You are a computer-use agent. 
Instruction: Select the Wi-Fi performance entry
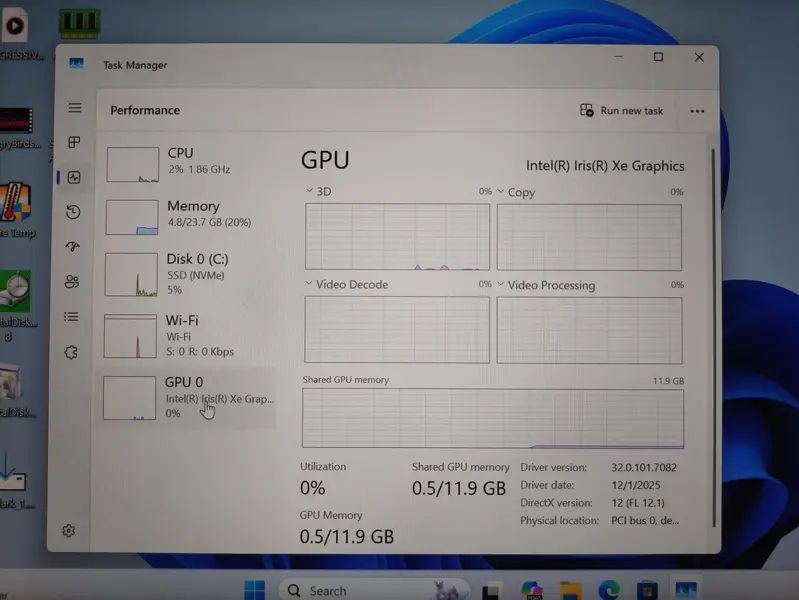(x=186, y=335)
